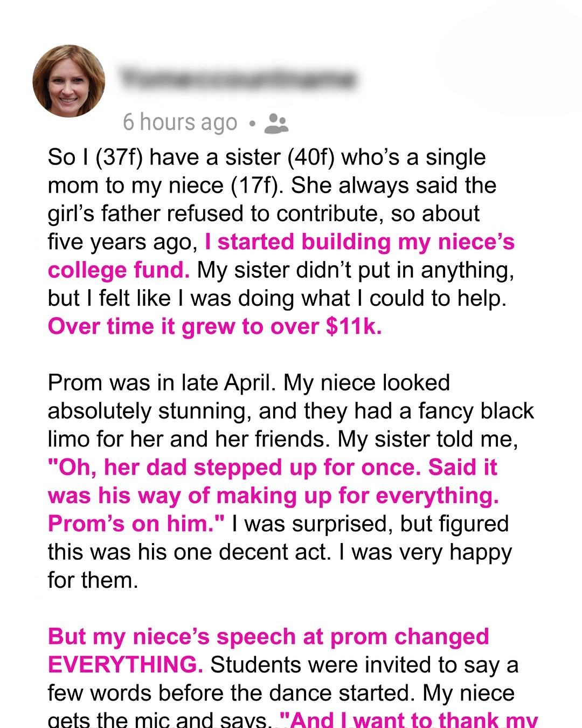Select "Over time it grew to over $11k."

pos(214,327)
